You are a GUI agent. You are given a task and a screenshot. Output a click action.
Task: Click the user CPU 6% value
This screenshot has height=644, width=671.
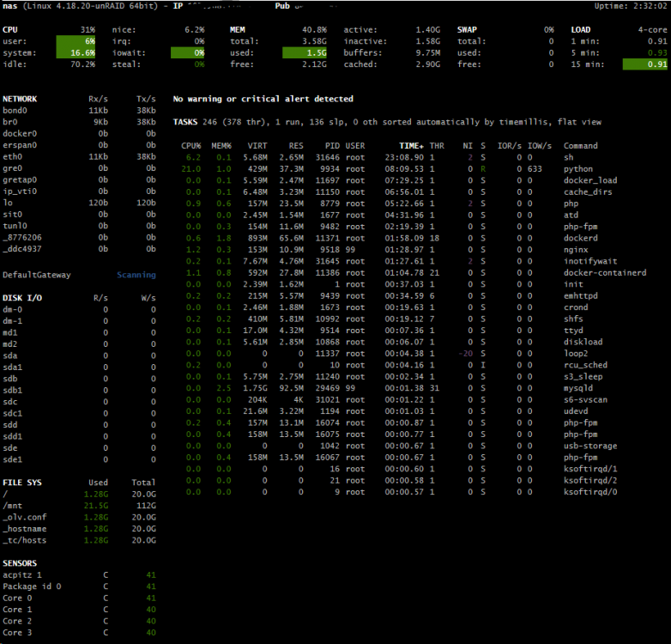76,41
